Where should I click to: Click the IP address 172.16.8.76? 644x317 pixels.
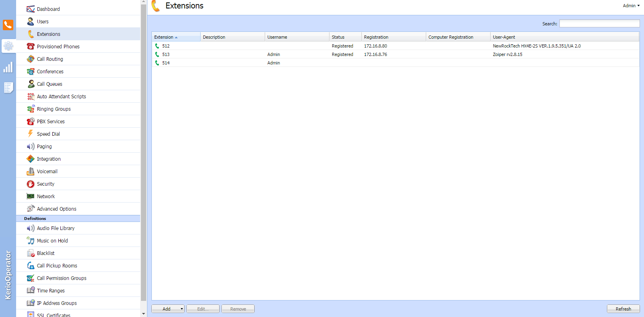(375, 54)
